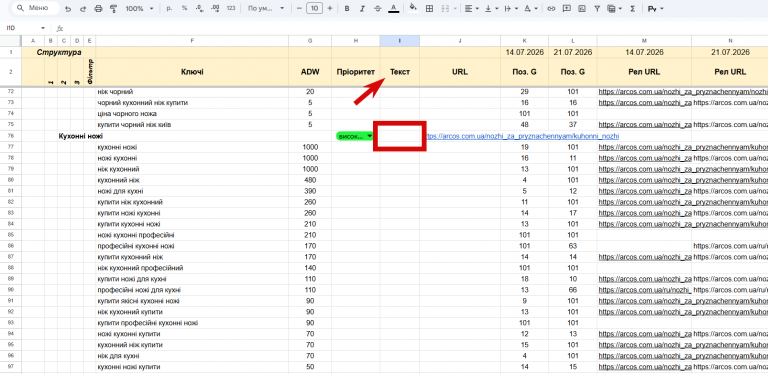Select the cell 'купити якісні кухонні ножі'
This screenshot has height=374, width=768.
click(192, 301)
